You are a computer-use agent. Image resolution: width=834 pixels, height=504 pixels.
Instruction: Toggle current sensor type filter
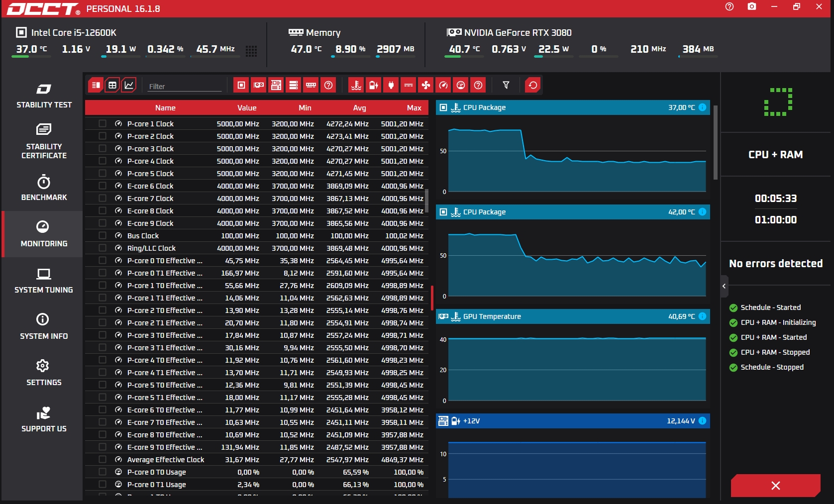[409, 85]
